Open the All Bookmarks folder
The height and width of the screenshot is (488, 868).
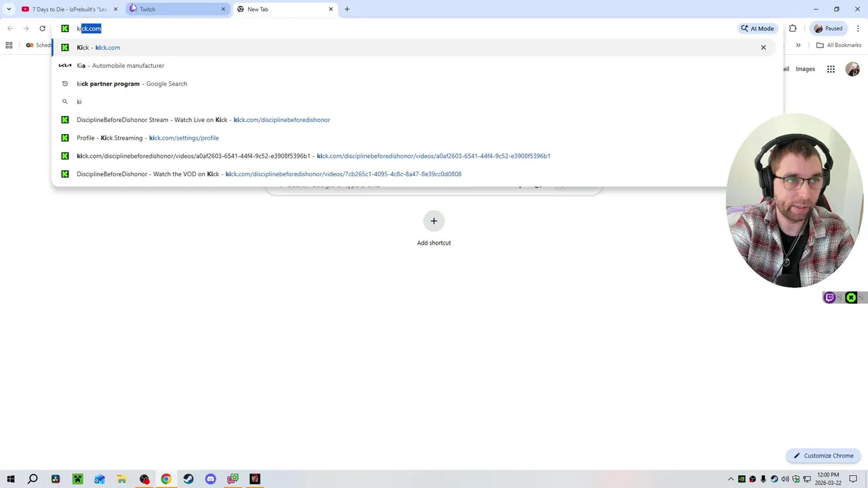[x=839, y=45]
